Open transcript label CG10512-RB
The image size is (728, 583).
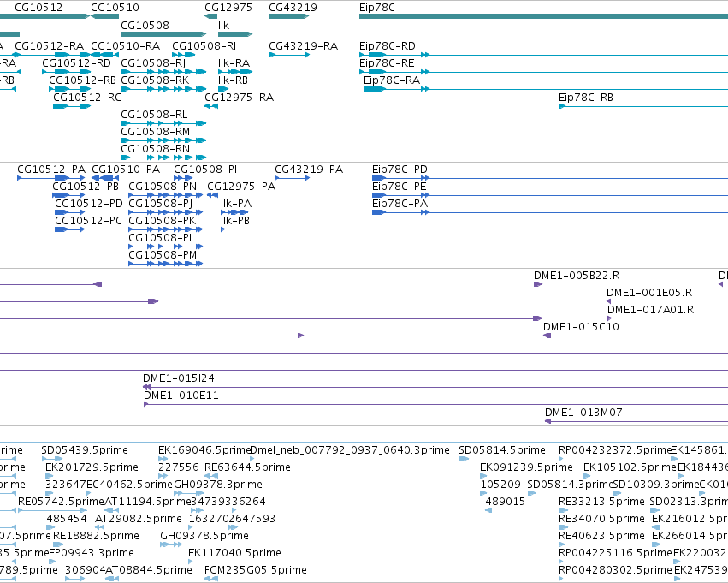[83, 80]
